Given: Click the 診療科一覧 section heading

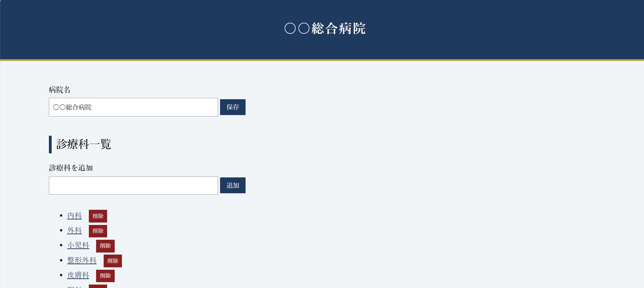Looking at the screenshot, I should click(x=84, y=144).
